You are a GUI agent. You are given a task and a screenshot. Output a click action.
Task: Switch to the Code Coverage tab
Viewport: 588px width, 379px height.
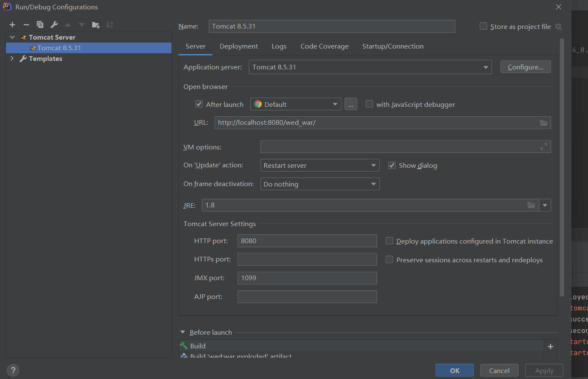point(324,46)
